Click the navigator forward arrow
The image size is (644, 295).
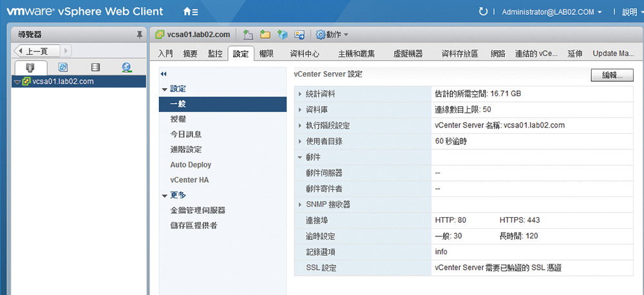coord(66,51)
